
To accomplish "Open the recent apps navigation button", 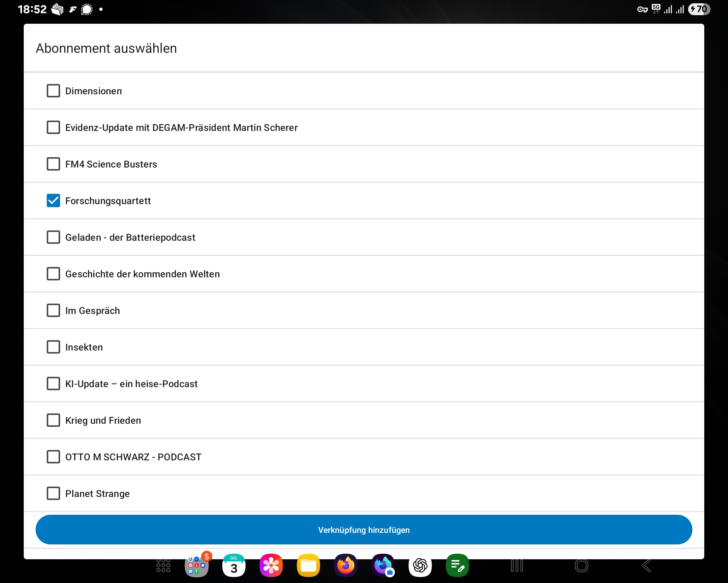I will click(517, 566).
